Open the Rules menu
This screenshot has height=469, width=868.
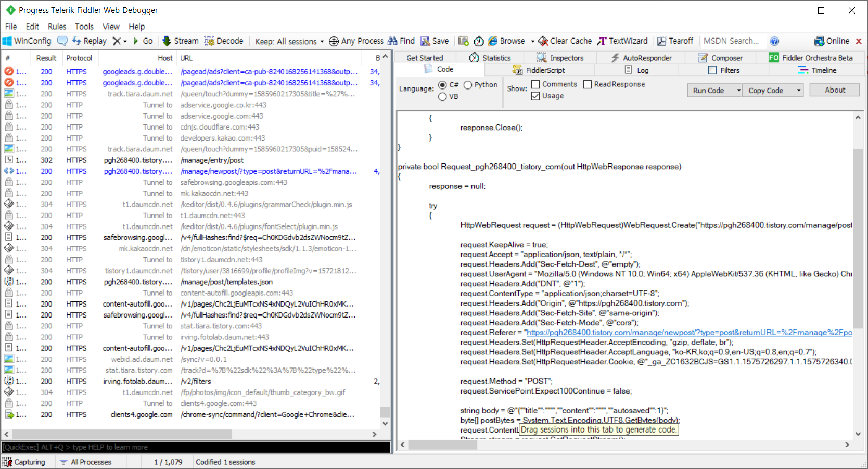pyautogui.click(x=57, y=27)
